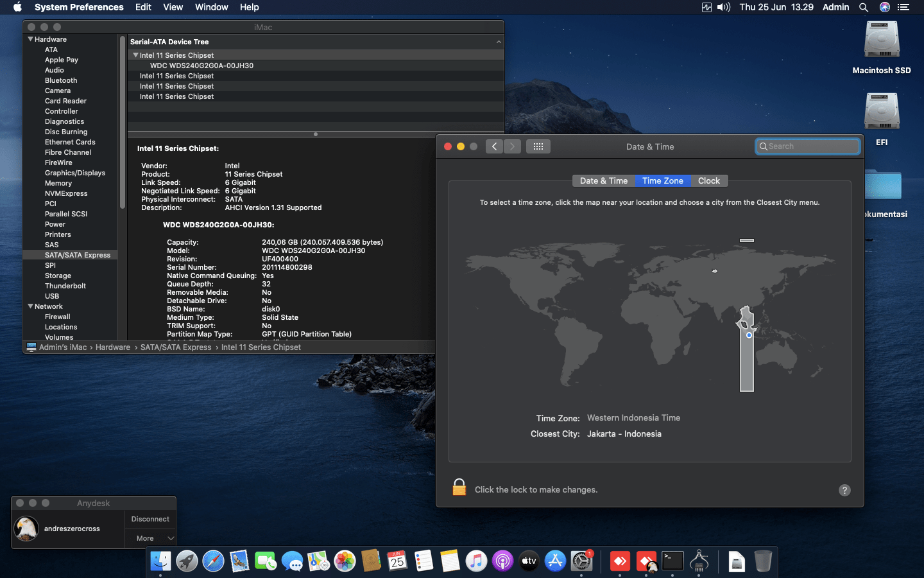Screen dimensions: 924x578
Task: Collapse first Intel 11 Series Chipset row
Action: point(135,55)
